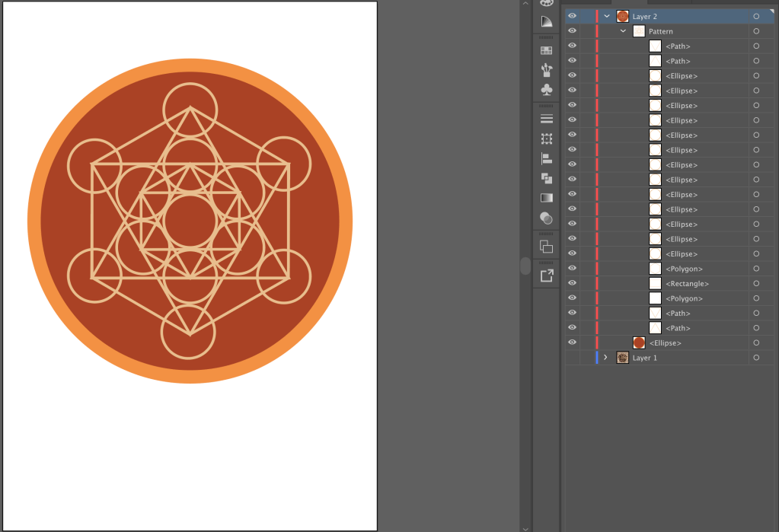Open the Align panel icon
779x532 pixels.
click(x=546, y=158)
